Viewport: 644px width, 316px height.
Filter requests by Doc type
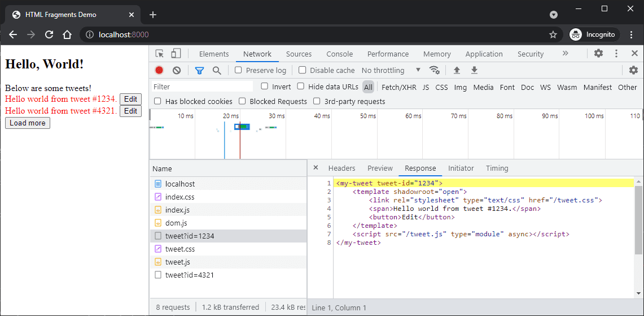click(527, 87)
